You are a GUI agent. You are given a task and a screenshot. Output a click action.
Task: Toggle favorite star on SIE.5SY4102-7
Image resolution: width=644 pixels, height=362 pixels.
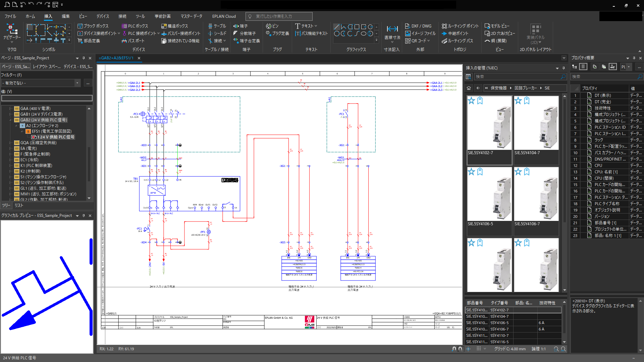[x=471, y=101]
